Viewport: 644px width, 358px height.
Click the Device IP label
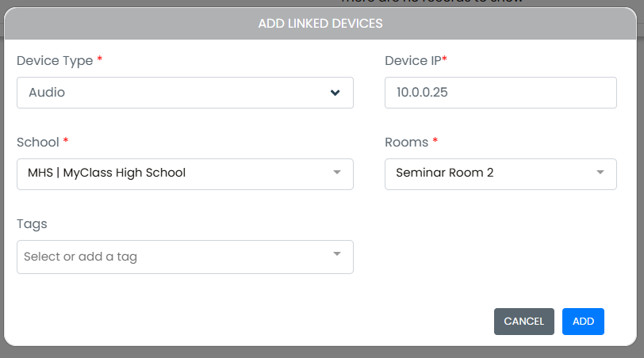point(412,61)
